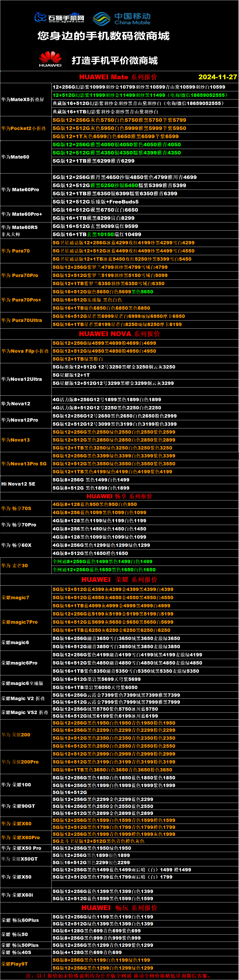Screen dimensions: 239x980
Task: Select the 华为 荣耀X60Pro model cell
Action: 26,837
